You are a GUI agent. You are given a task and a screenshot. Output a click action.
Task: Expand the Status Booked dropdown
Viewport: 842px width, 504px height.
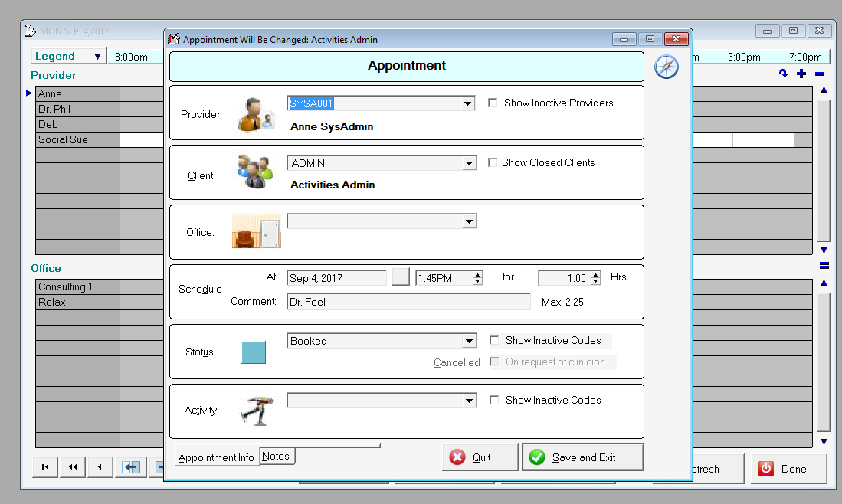(x=469, y=342)
